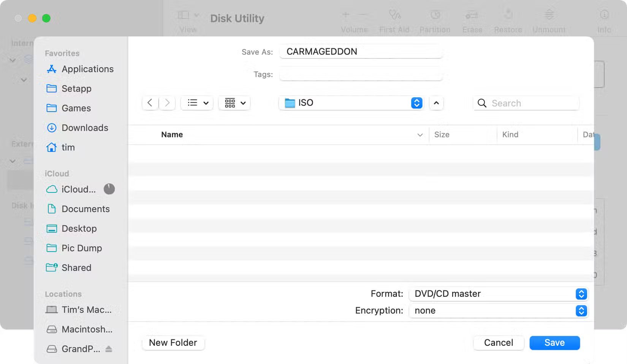The width and height of the screenshot is (627, 364).
Task: Open the ISO folder location popup
Action: pos(351,103)
